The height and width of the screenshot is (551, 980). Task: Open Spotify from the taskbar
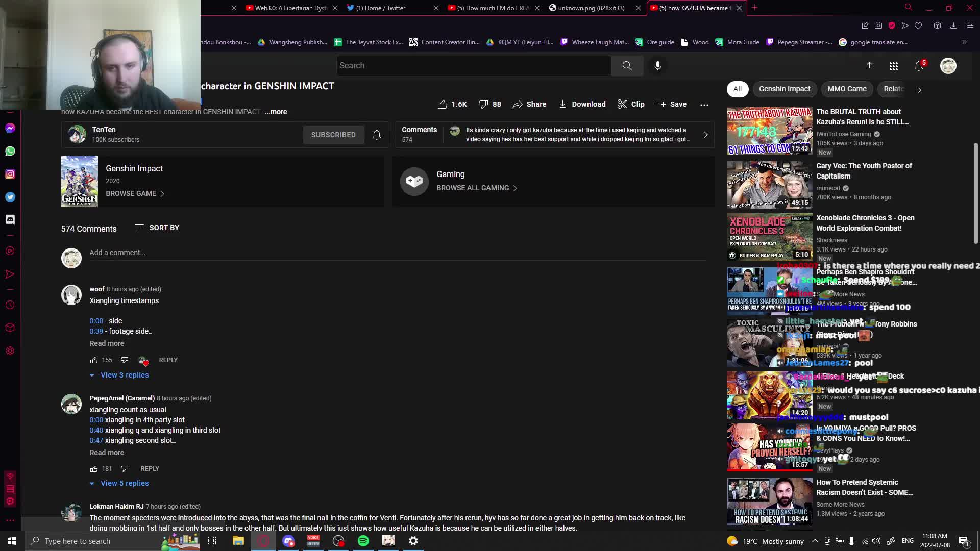(x=363, y=541)
